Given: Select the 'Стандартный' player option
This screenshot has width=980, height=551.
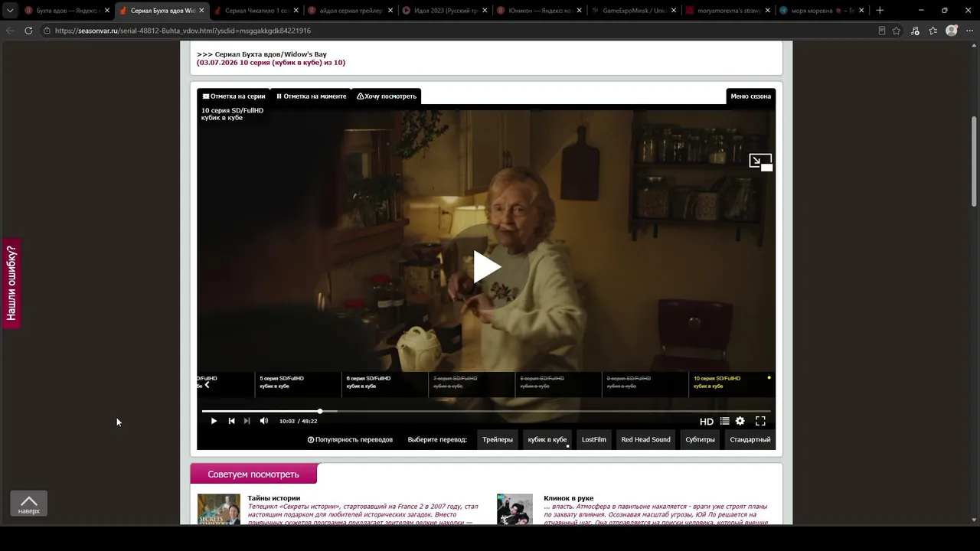Looking at the screenshot, I should (x=750, y=440).
